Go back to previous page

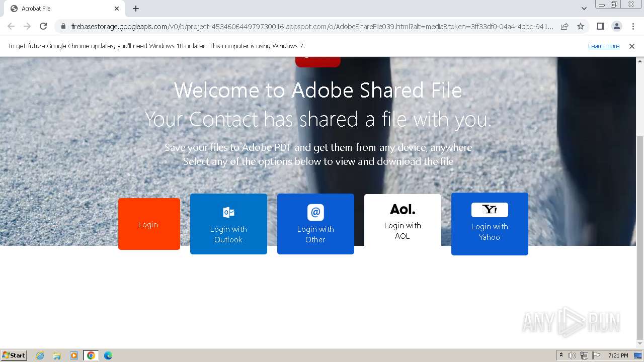tap(11, 26)
